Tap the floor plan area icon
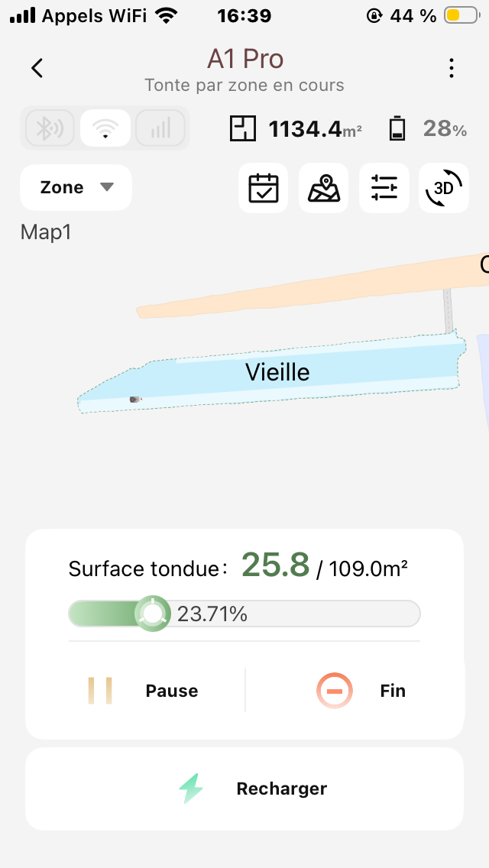This screenshot has width=489, height=868. (243, 128)
